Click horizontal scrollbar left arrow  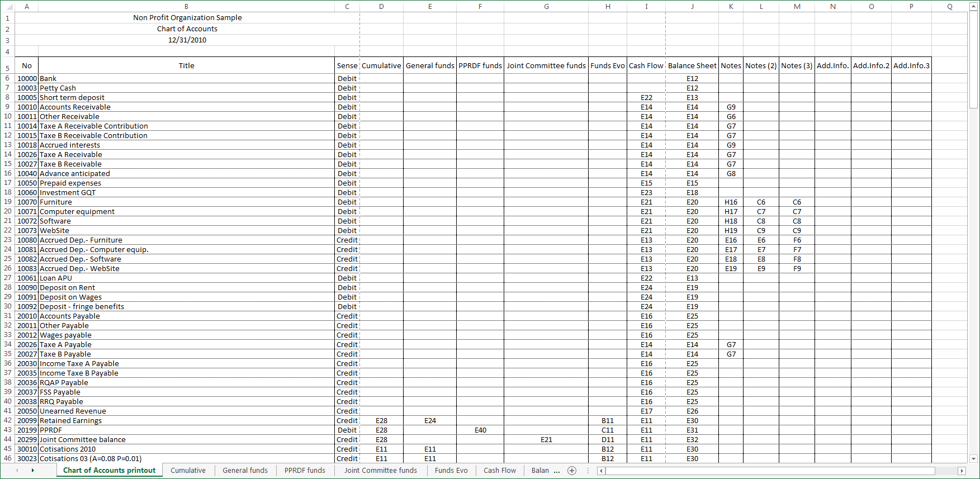tap(601, 471)
